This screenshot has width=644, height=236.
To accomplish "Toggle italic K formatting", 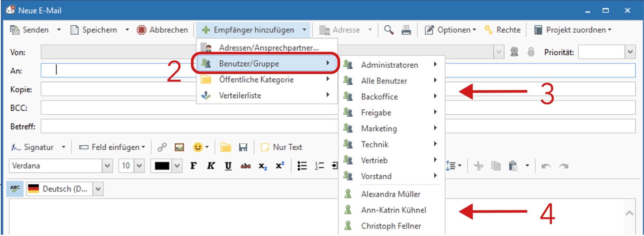I will click(x=211, y=166).
